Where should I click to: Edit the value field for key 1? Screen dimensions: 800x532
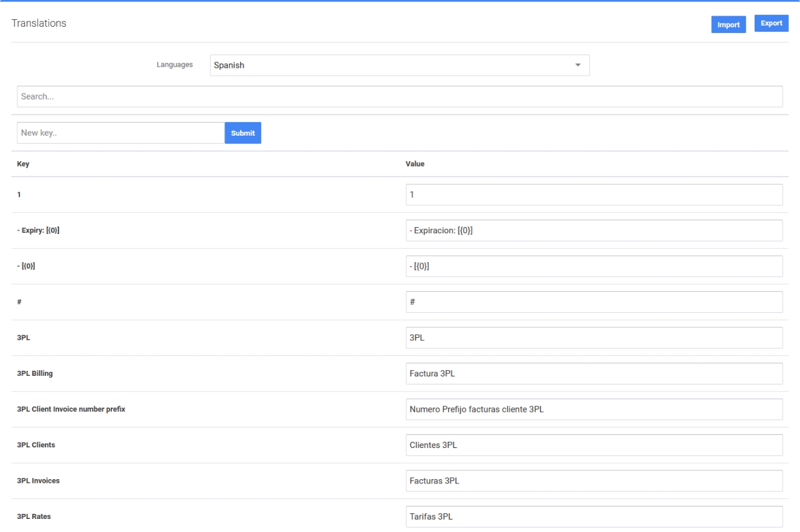pos(593,195)
